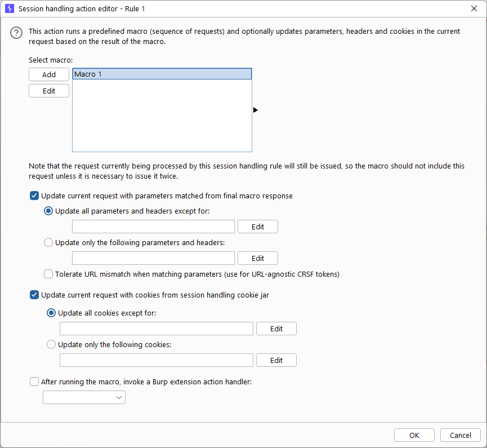Image resolution: width=487 pixels, height=448 pixels.
Task: Select Macro 1 in the macro list
Action: pos(162,74)
